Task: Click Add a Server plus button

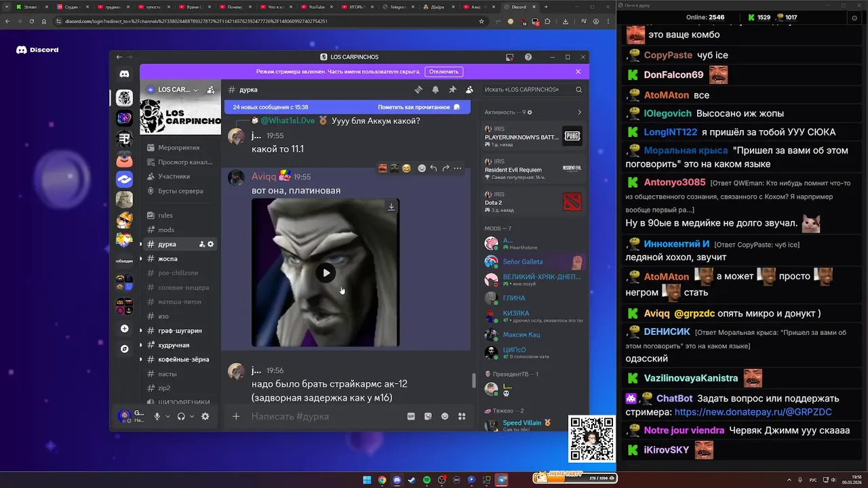Action: pos(124,329)
